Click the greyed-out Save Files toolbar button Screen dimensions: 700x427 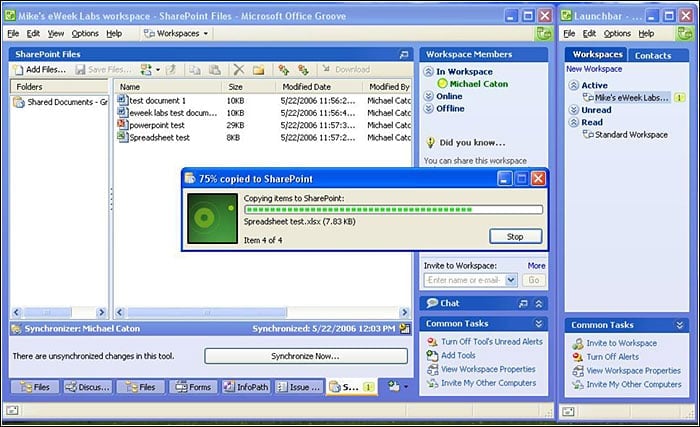(x=103, y=70)
